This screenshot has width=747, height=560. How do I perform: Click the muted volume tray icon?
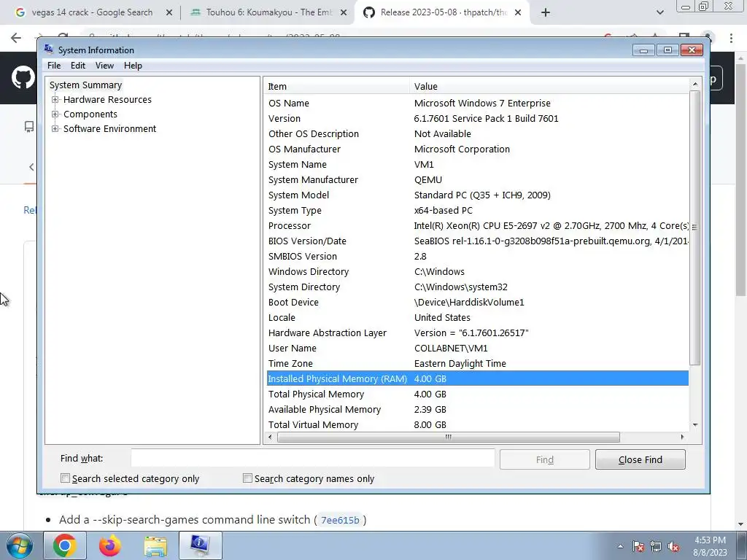[x=673, y=546]
